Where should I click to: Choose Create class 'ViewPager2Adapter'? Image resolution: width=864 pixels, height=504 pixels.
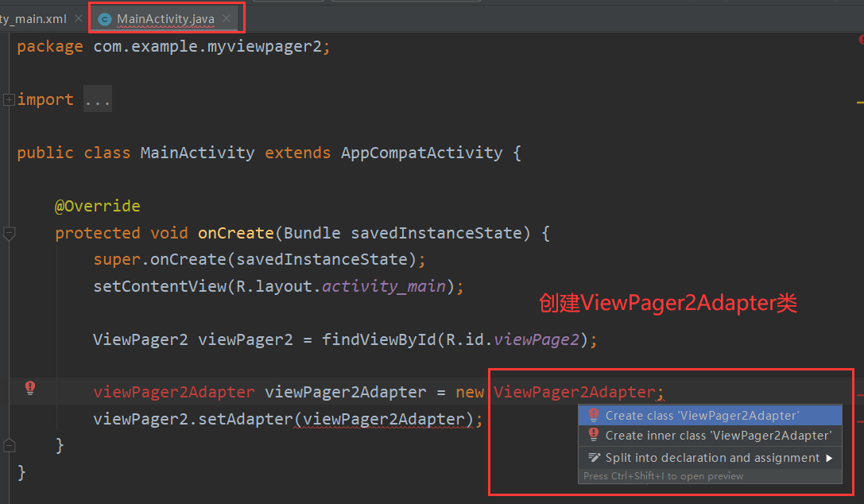tap(710, 415)
